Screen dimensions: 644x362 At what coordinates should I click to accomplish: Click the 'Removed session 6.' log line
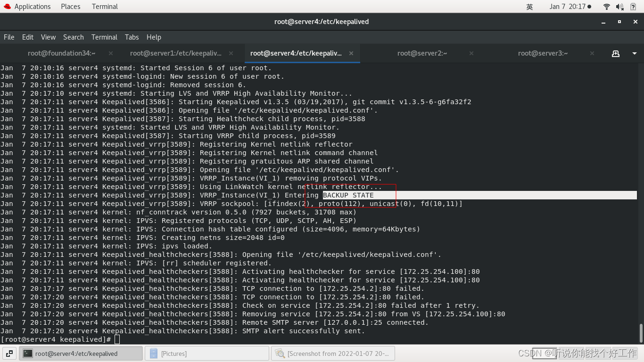tap(124, 85)
